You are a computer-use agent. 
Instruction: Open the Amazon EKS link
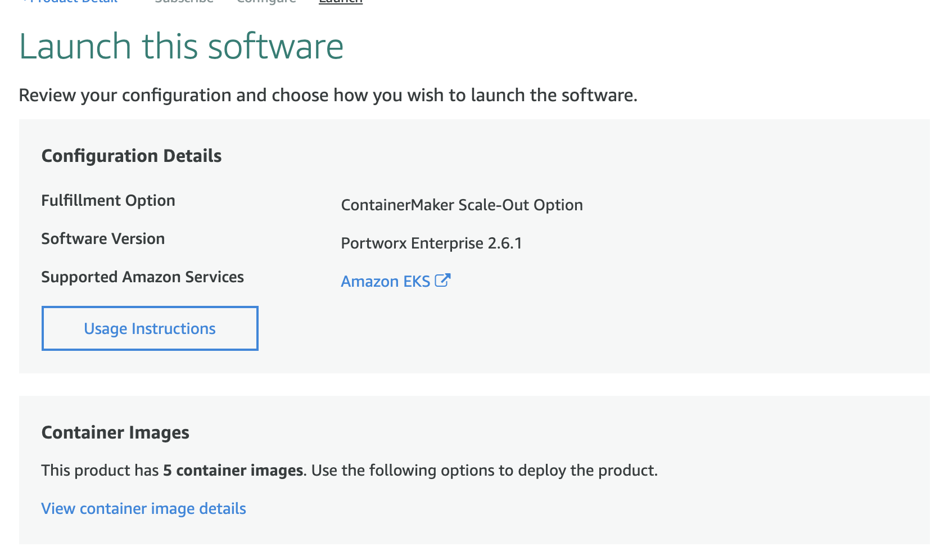[x=385, y=281]
